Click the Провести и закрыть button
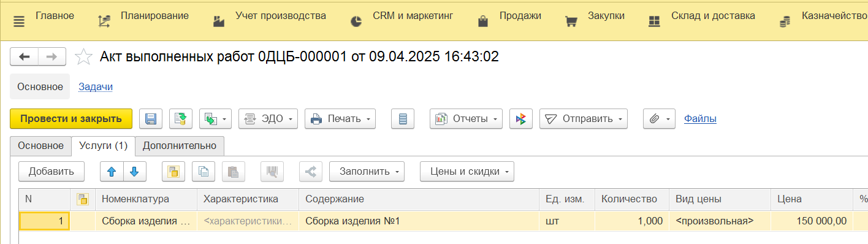 coord(71,119)
